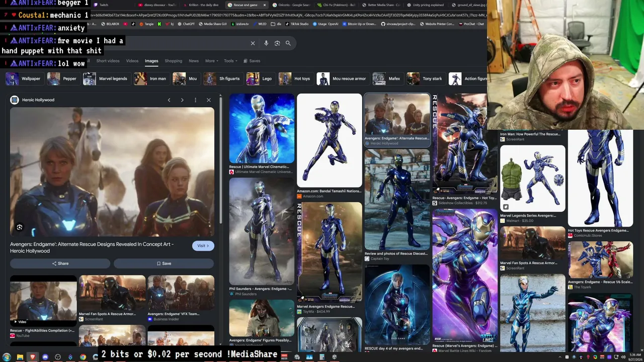The width and height of the screenshot is (644, 362).
Task: Filter results by Hot toys chip
Action: (295, 79)
